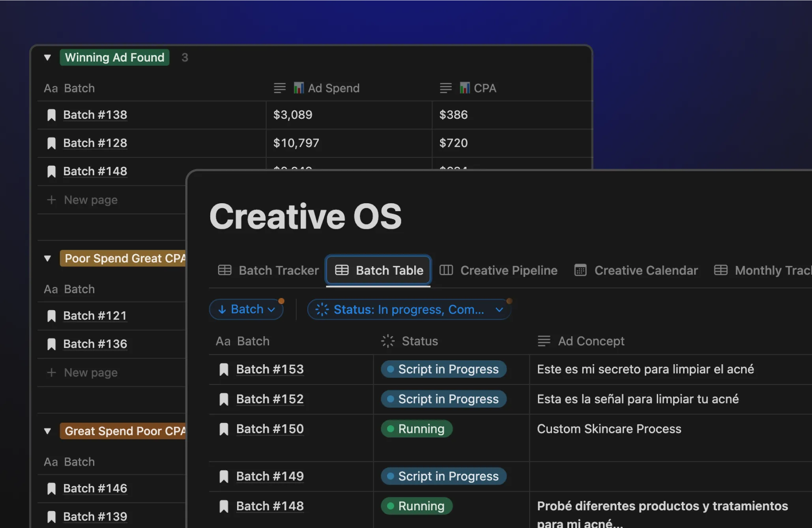Click Creative Calendar tab's calendar icon
The width and height of the screenshot is (812, 528).
tap(580, 270)
